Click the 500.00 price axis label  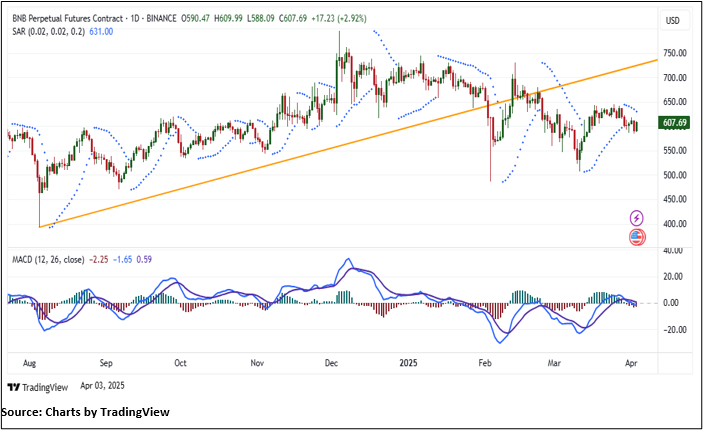pos(675,175)
